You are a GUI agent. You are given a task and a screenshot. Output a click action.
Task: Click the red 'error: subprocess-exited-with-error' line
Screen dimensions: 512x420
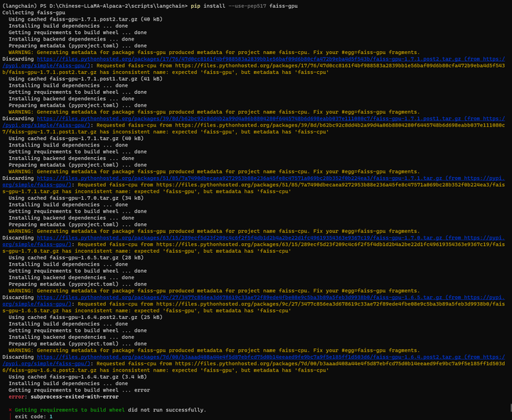[x=63, y=397]
